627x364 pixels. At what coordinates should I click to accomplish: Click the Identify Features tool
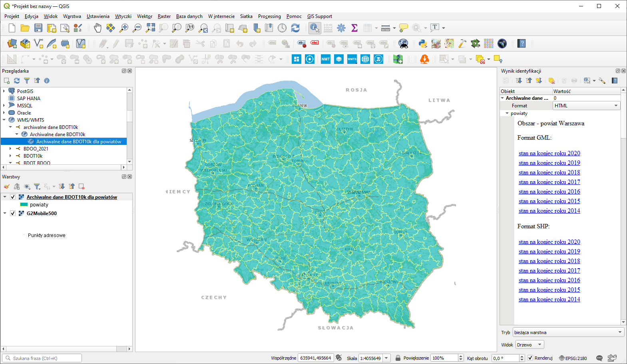314,28
